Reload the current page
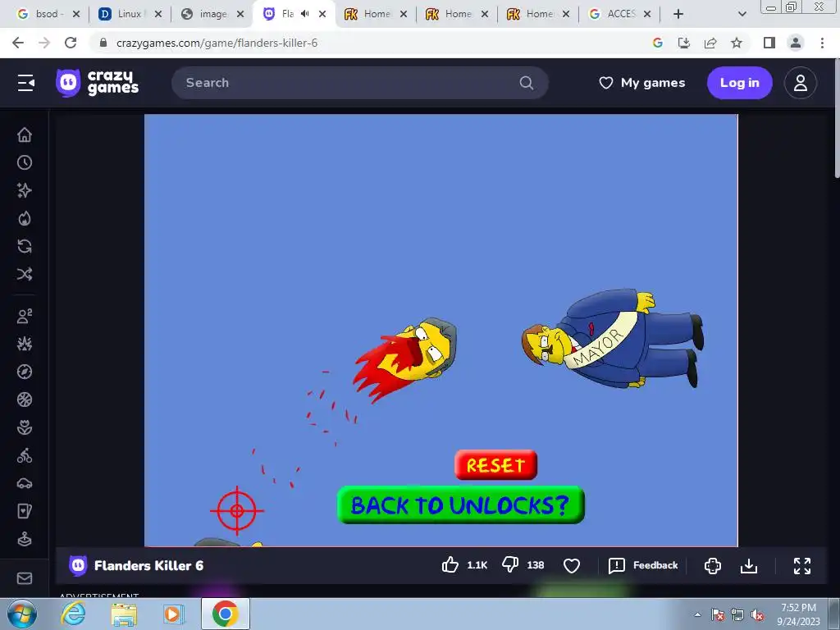This screenshot has height=630, width=840. (x=71, y=43)
